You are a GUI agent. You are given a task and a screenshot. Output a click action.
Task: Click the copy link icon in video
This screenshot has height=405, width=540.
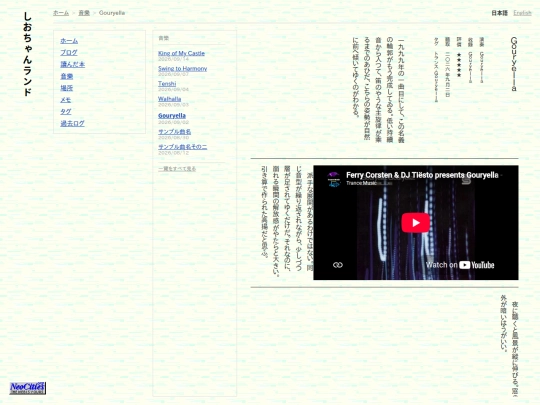click(x=338, y=265)
